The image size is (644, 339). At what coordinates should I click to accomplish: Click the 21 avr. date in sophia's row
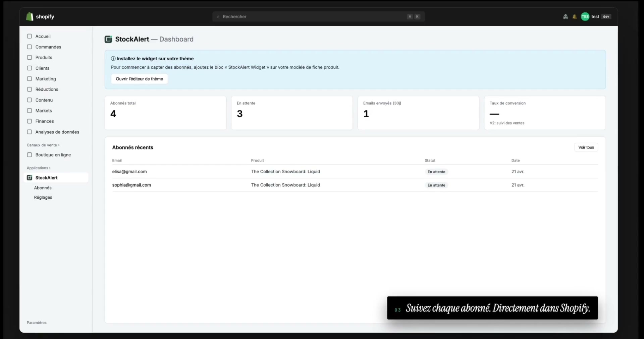(518, 185)
